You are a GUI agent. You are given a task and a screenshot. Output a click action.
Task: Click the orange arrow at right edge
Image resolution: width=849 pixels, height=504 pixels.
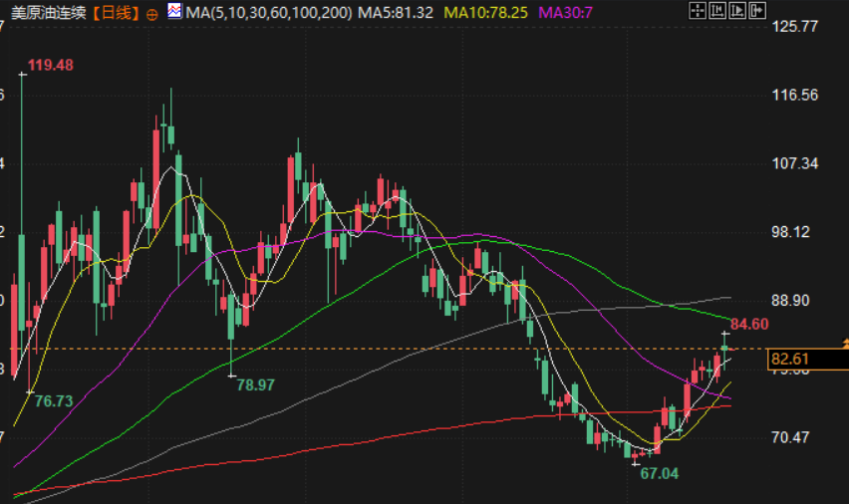click(x=845, y=343)
